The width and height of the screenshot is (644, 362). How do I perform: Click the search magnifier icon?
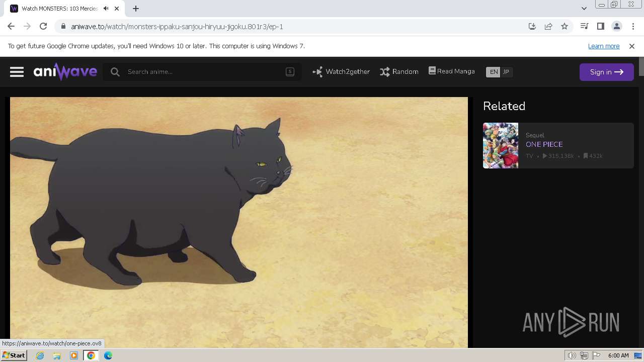point(115,72)
